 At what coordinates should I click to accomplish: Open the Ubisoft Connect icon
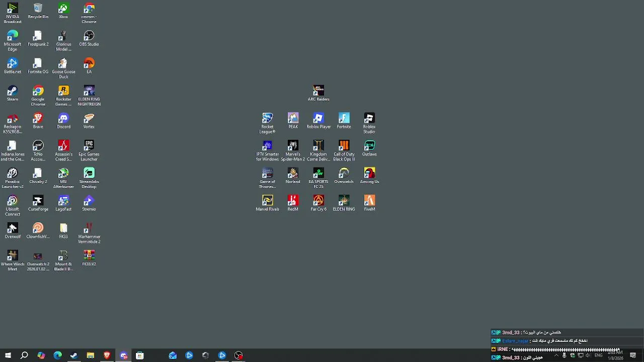click(13, 206)
